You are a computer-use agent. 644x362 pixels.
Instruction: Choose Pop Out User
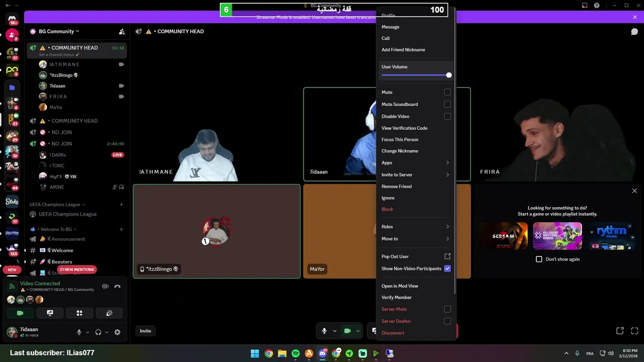[x=415, y=256]
